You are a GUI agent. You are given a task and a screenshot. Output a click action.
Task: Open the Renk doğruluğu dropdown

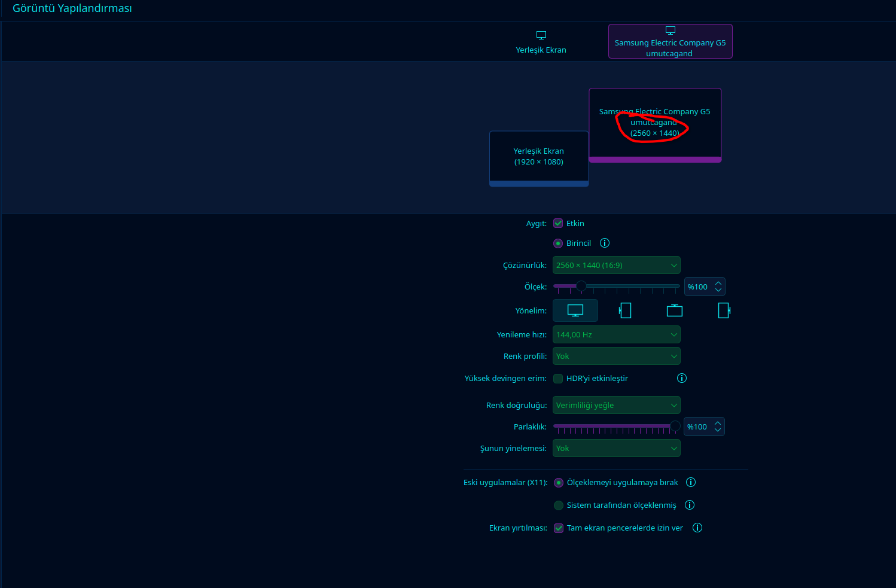(617, 405)
